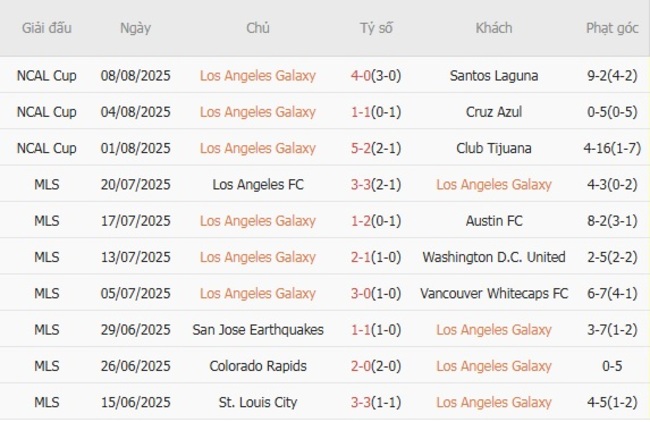Open the Austin FC team link
The height and width of the screenshot is (422, 650).
pyautogui.click(x=494, y=221)
